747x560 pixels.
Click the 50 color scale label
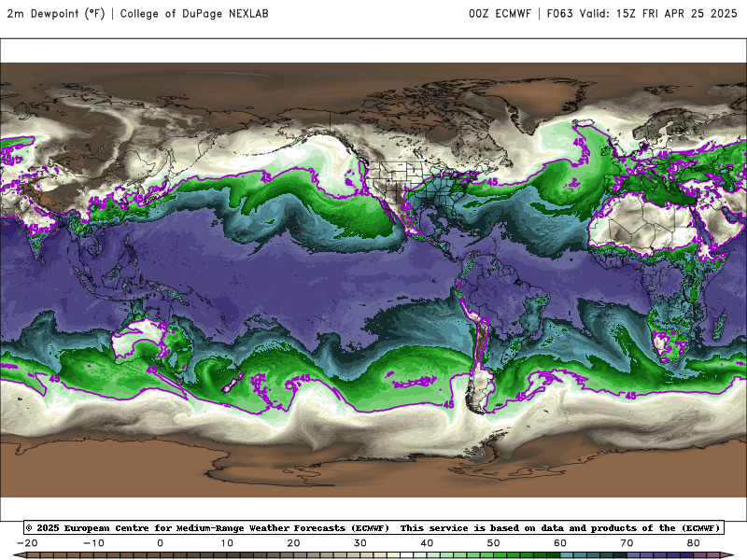pos(494,543)
